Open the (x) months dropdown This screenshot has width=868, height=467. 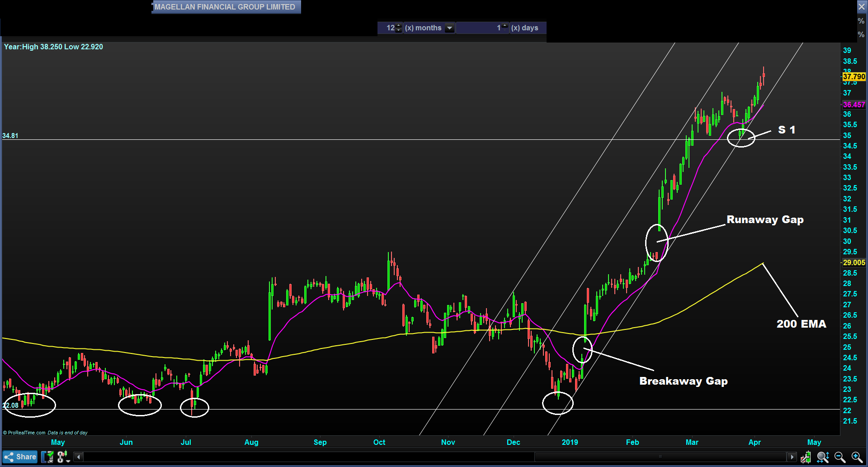pos(449,28)
